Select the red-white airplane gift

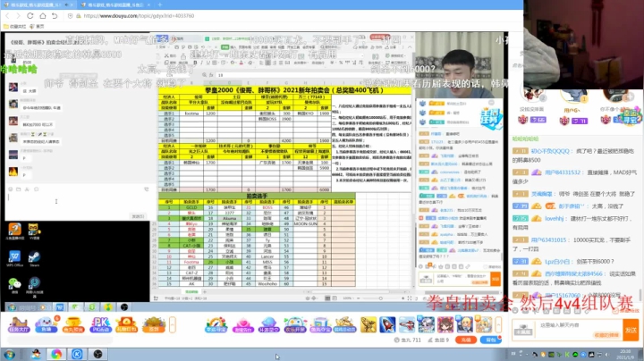(407, 324)
